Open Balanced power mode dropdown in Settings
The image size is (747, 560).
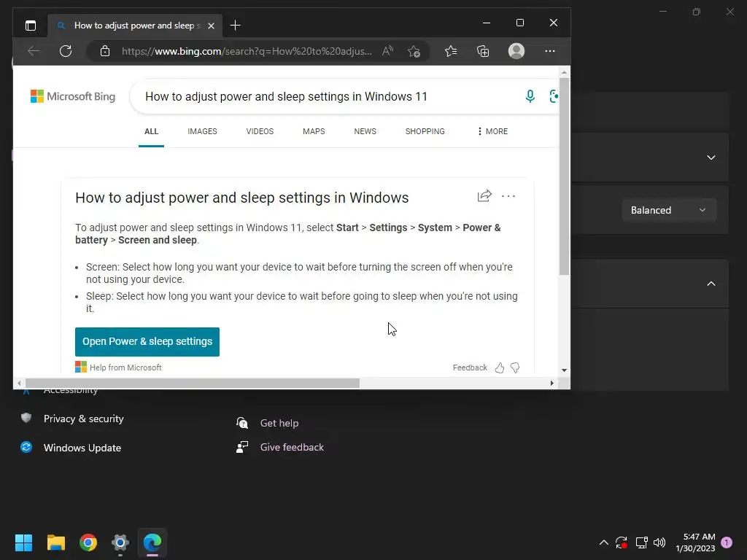coord(669,210)
